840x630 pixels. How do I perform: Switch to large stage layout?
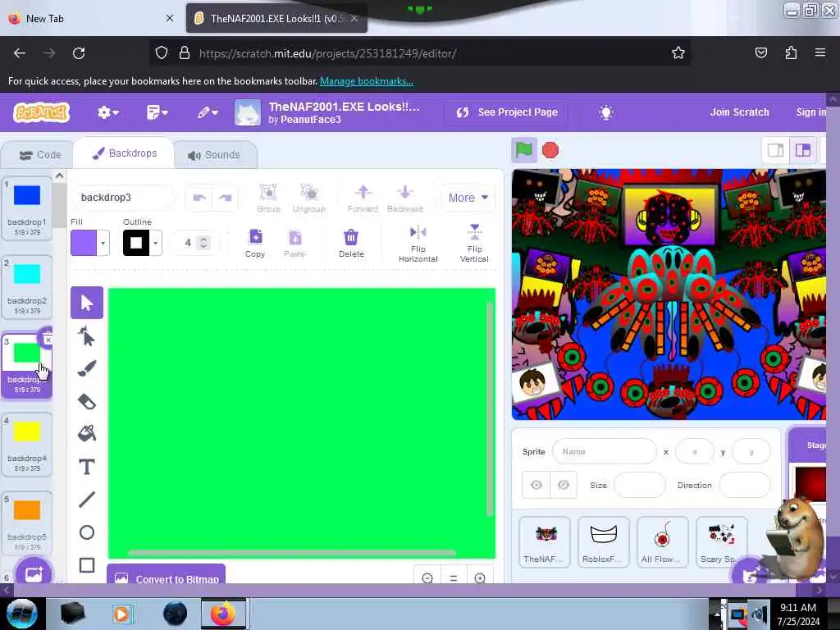click(x=802, y=151)
